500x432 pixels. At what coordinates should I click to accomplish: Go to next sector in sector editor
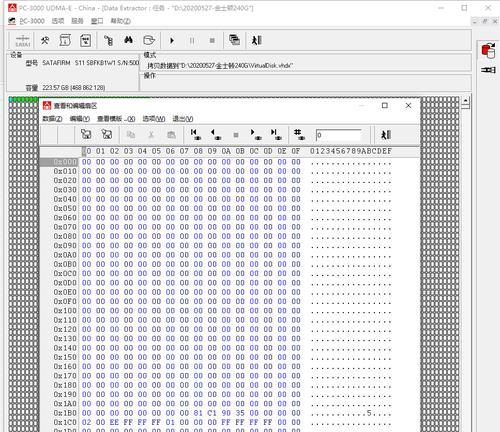[256, 135]
